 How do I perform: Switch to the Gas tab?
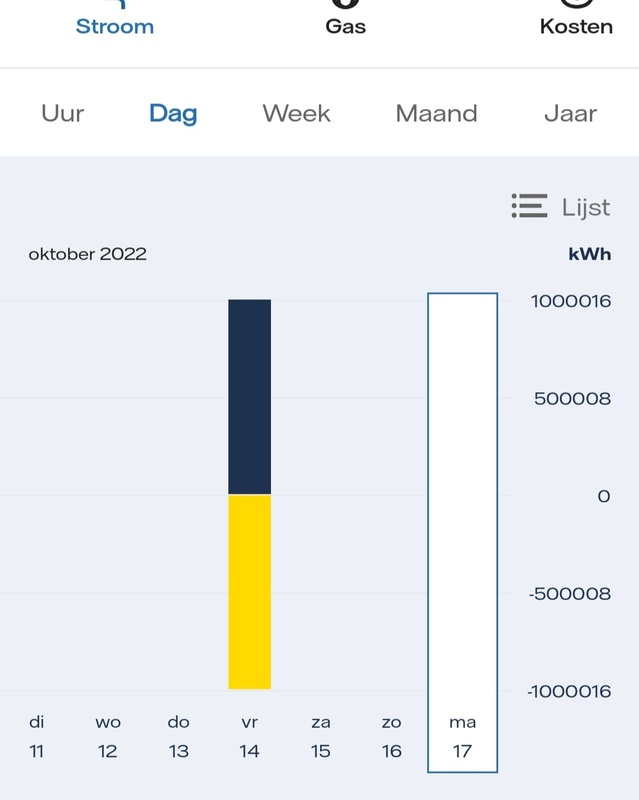click(346, 24)
